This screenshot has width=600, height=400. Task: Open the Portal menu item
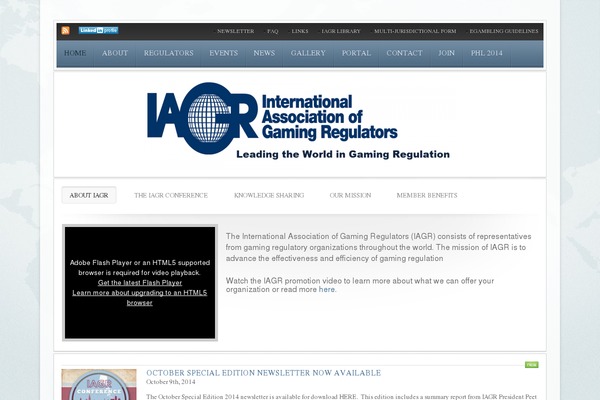coord(356,53)
